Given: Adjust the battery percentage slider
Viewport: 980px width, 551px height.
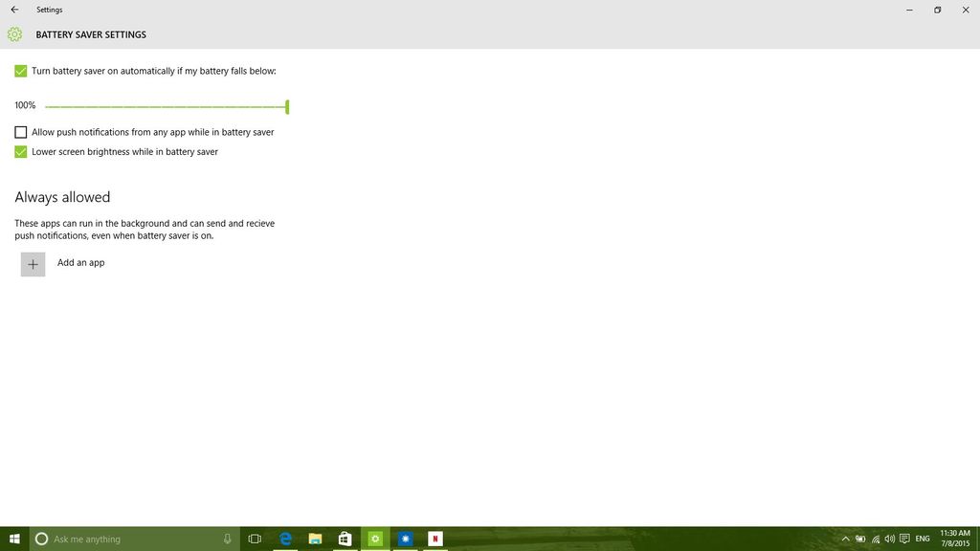Looking at the screenshot, I should click(285, 106).
